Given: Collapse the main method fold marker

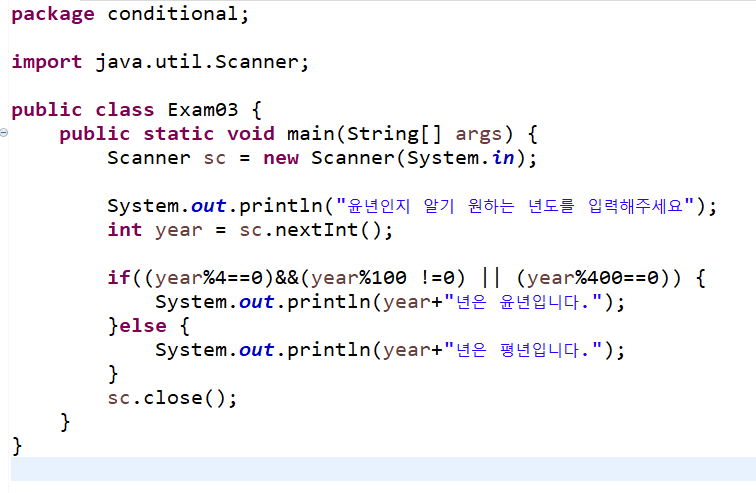Looking at the screenshot, I should [x=4, y=133].
